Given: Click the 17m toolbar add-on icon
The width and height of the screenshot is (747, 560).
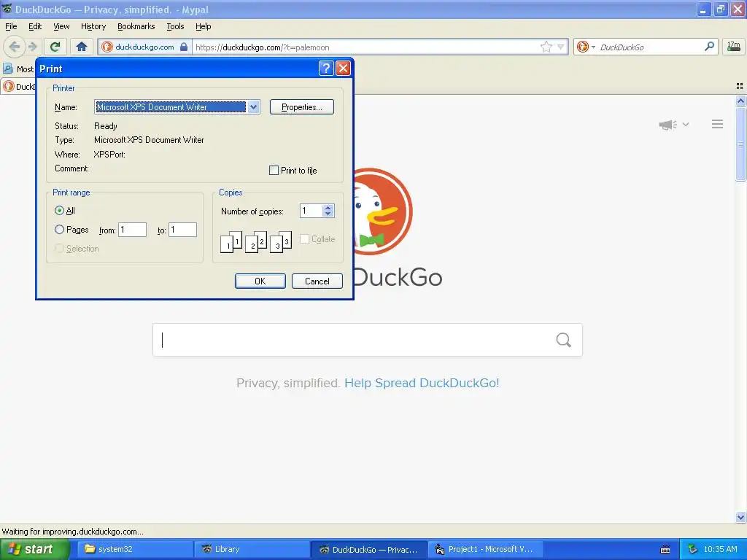Looking at the screenshot, I should 734,46.
